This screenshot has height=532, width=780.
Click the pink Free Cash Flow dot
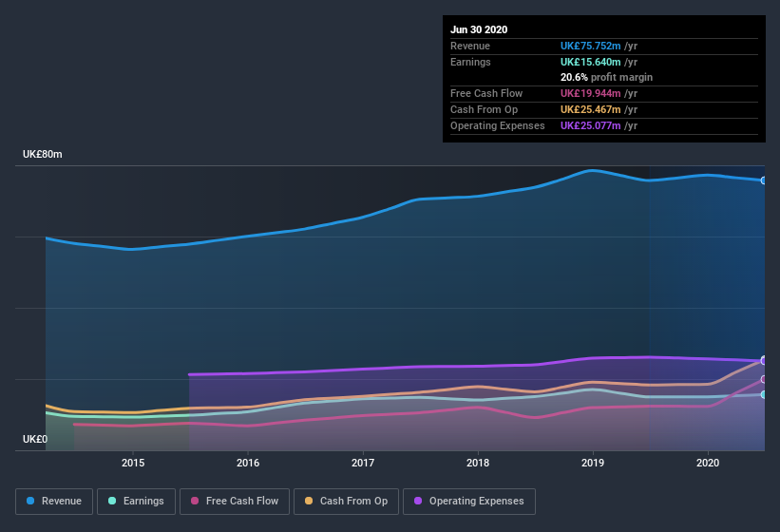(x=195, y=501)
